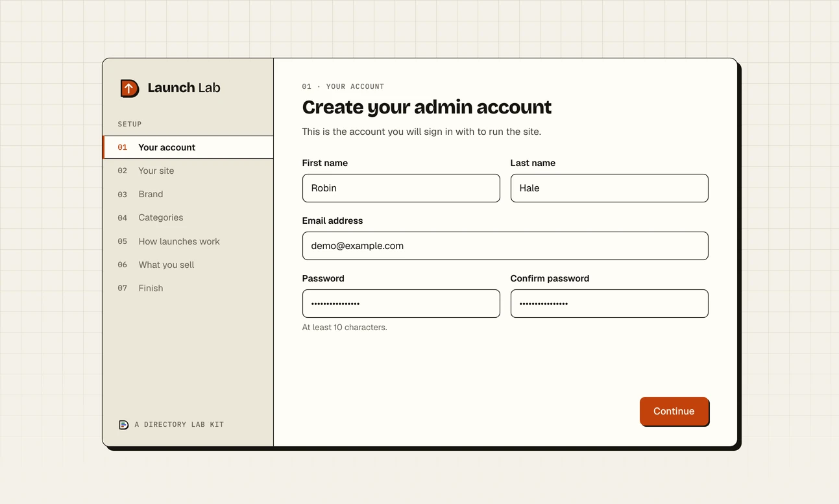Screen dimensions: 839x504
Task: Click the Continue button
Action: 674,411
